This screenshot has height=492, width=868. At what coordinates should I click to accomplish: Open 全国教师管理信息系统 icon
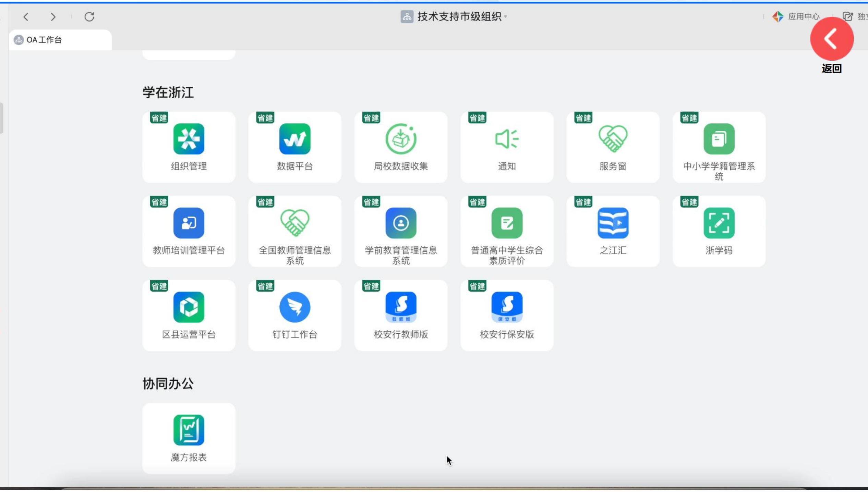[x=295, y=223]
